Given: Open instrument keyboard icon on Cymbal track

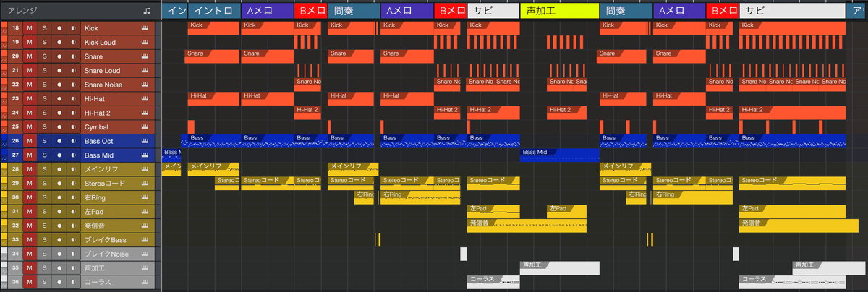Looking at the screenshot, I should coord(144,127).
